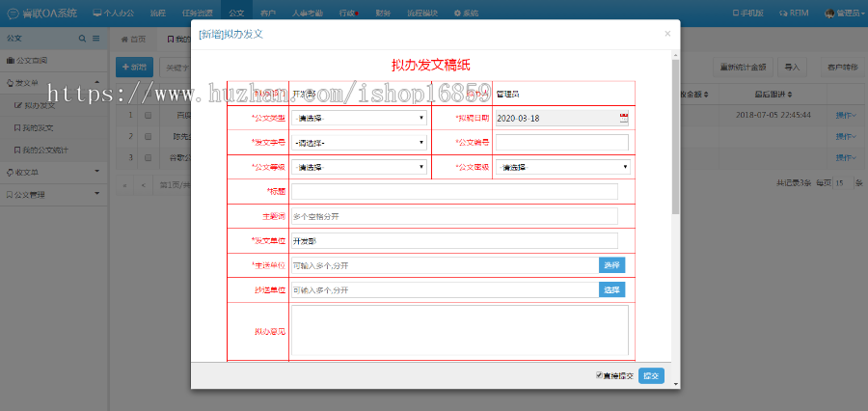Tick the checkbox in table row 1

(x=148, y=115)
